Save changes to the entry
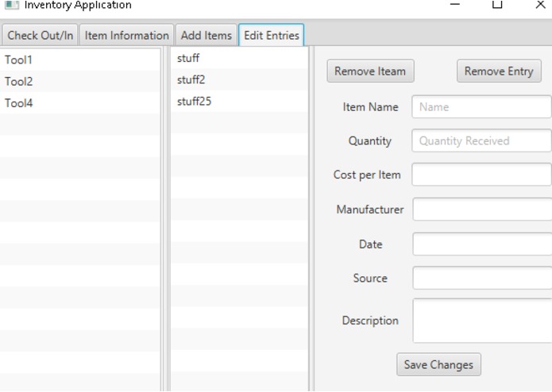Image resolution: width=552 pixels, height=392 pixels. click(x=438, y=364)
